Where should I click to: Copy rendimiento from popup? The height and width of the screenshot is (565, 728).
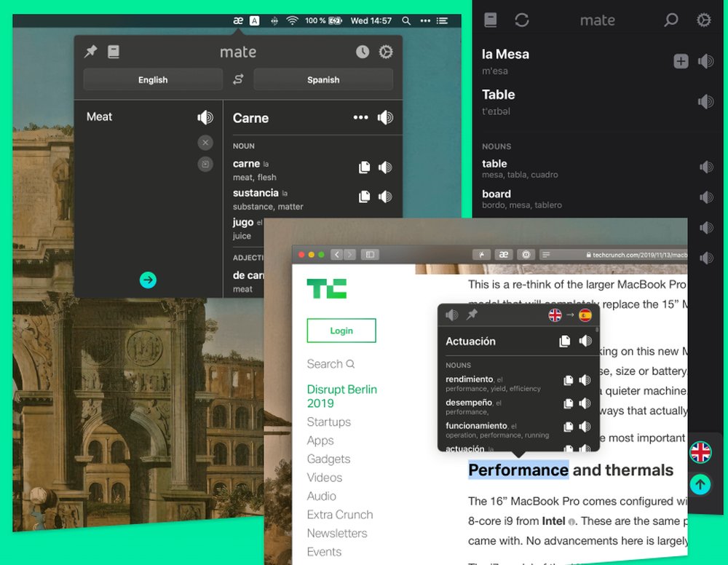(568, 380)
